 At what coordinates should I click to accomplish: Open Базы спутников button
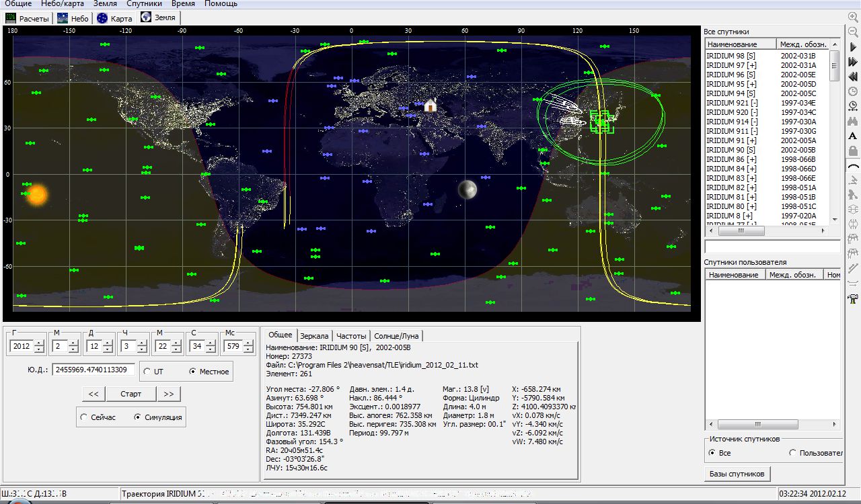[737, 474]
